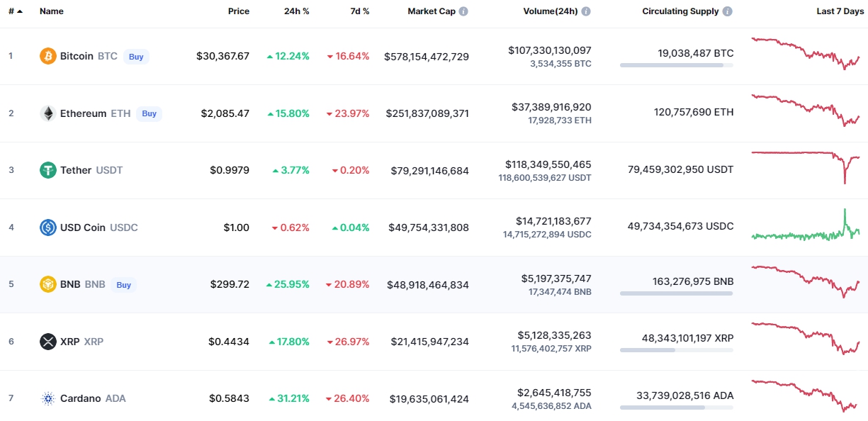Image resolution: width=868 pixels, height=421 pixels.
Task: Click the Tether coin logo
Action: (48, 170)
